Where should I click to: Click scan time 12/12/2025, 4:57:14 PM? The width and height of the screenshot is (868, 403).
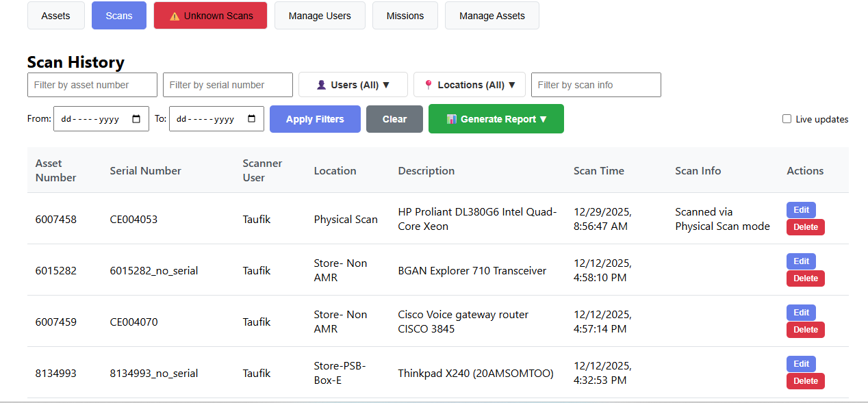[x=602, y=322]
